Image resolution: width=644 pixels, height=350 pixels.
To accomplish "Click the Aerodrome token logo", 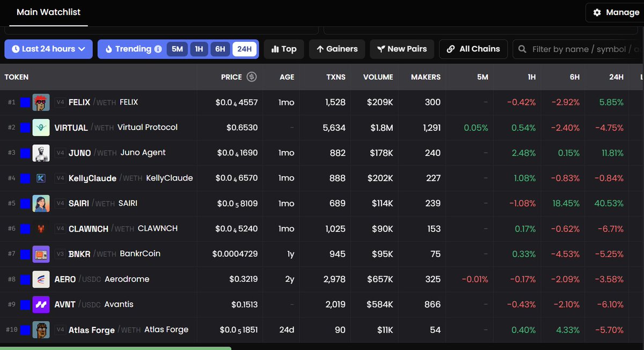I will point(41,279).
